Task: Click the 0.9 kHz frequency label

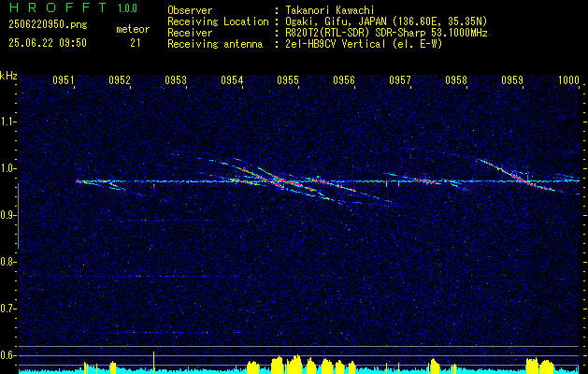Action: pyautogui.click(x=7, y=215)
